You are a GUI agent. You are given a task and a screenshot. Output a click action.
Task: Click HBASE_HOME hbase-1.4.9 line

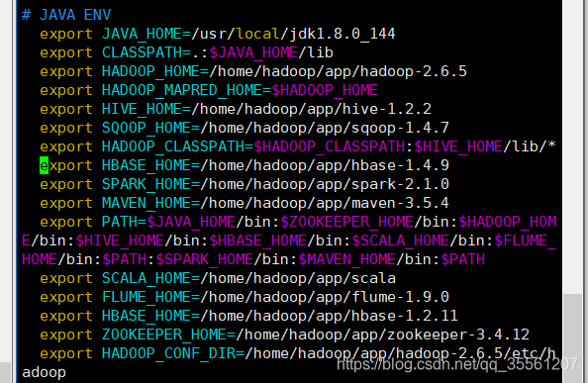(245, 165)
